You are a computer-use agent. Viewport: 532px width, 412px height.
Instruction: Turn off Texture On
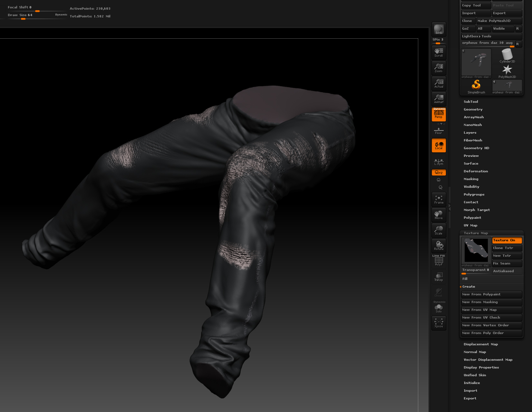click(507, 240)
